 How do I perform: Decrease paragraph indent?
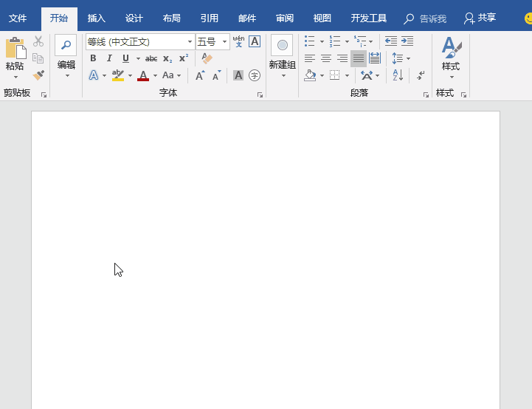[x=391, y=41]
